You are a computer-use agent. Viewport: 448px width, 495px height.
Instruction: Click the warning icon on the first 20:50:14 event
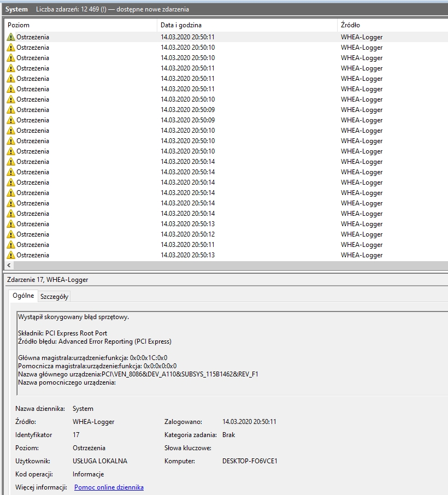point(12,161)
